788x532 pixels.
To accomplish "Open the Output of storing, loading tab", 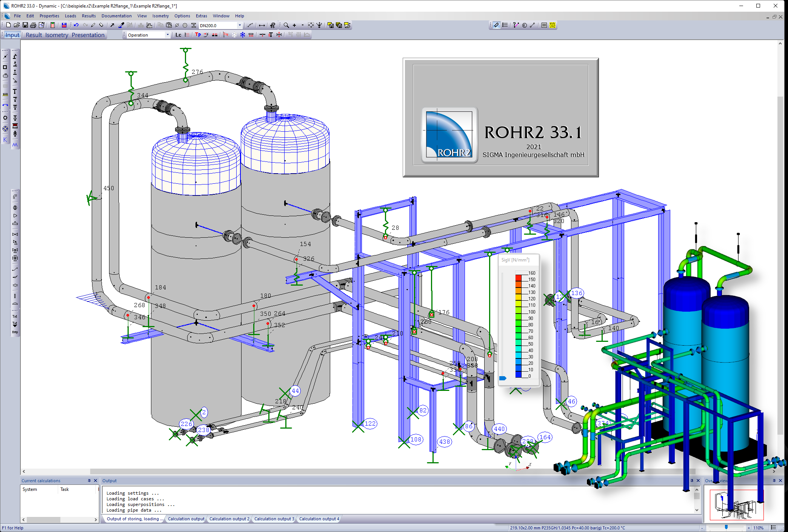I will tap(135, 519).
